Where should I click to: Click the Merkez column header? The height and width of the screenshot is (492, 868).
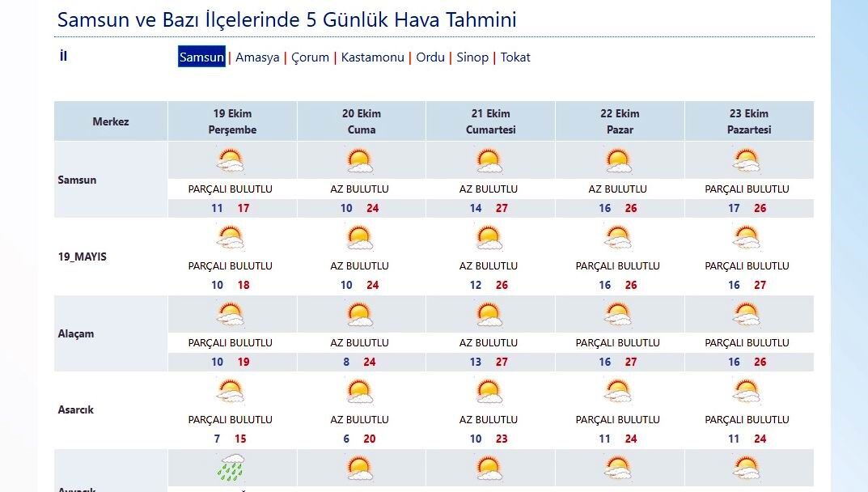[x=111, y=121]
